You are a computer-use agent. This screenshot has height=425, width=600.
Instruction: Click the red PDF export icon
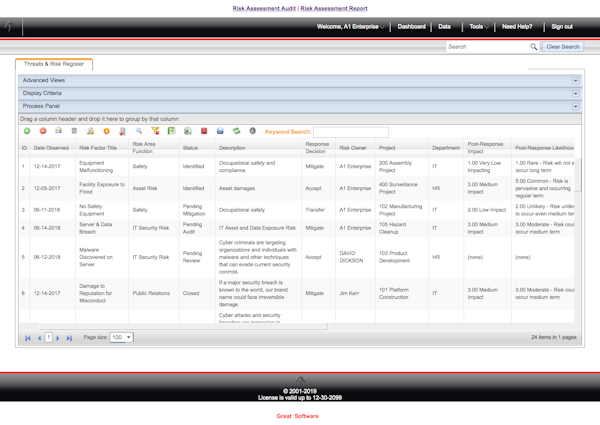(204, 131)
